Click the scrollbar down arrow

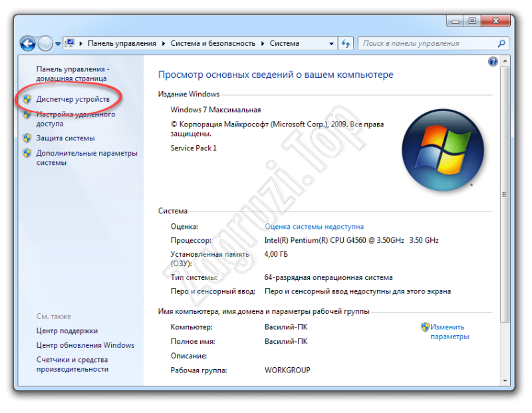pos(505,381)
